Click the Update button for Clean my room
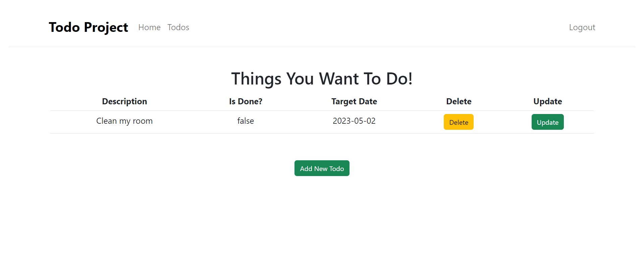 coord(547,122)
